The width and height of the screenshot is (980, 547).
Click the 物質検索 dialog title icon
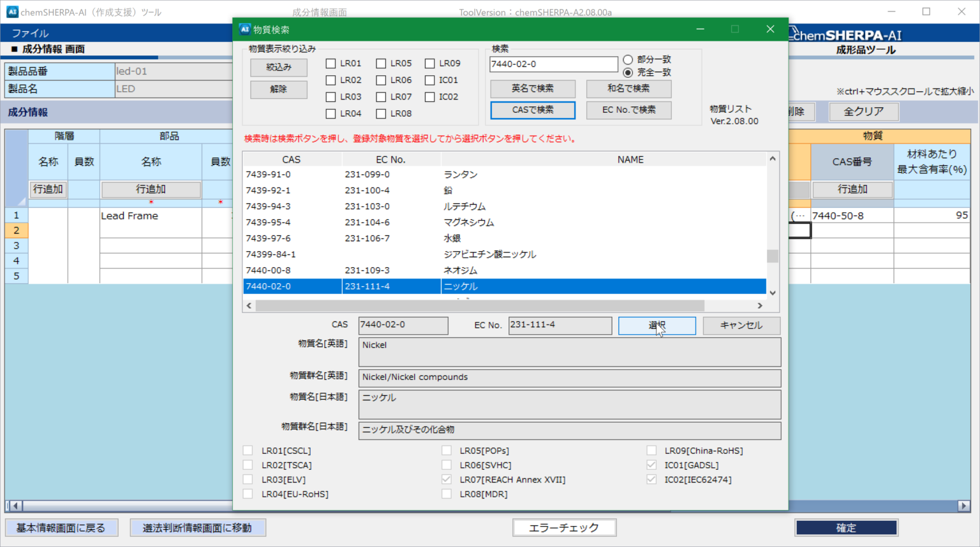244,29
